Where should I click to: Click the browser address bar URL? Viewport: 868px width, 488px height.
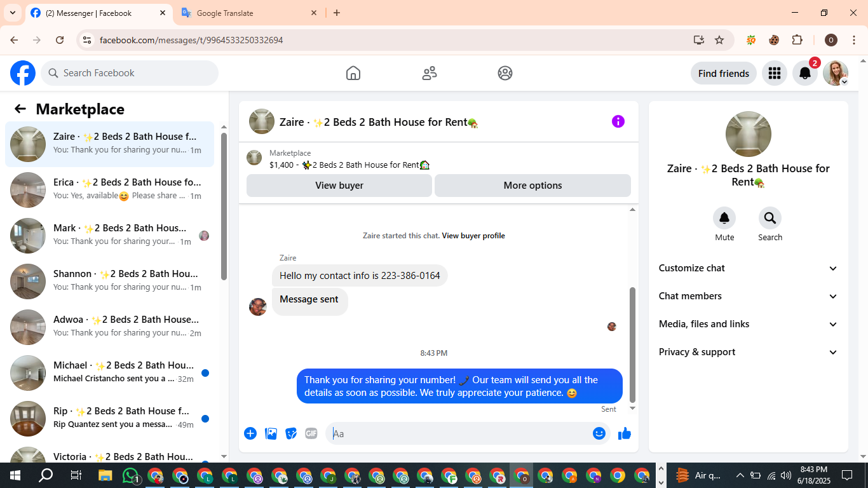click(x=191, y=40)
